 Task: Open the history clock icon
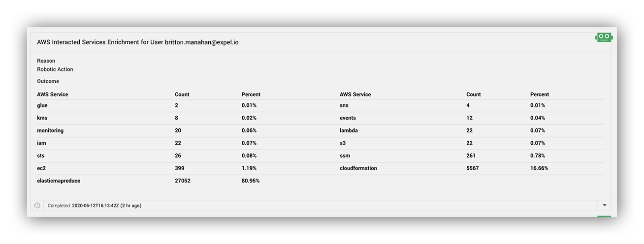pyautogui.click(x=37, y=205)
